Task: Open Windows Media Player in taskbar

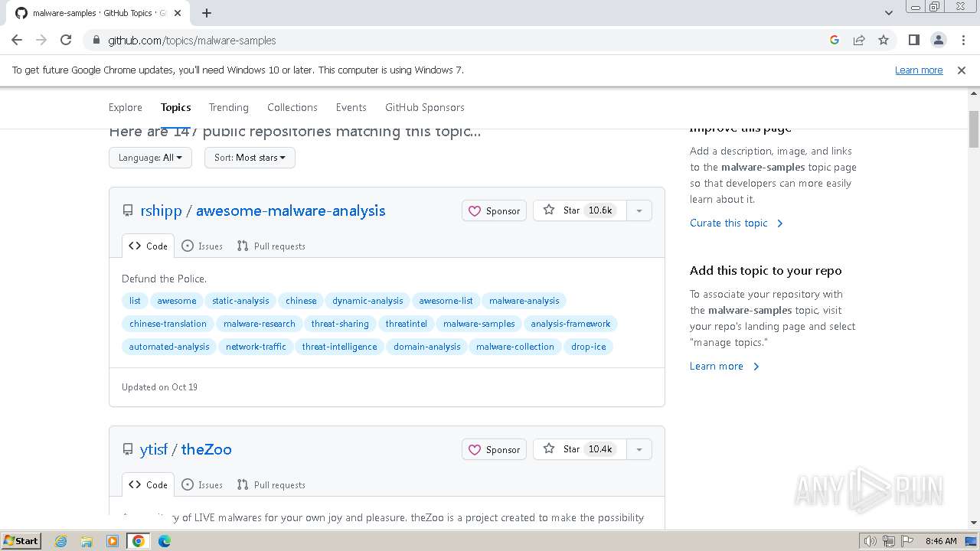Action: 113,541
